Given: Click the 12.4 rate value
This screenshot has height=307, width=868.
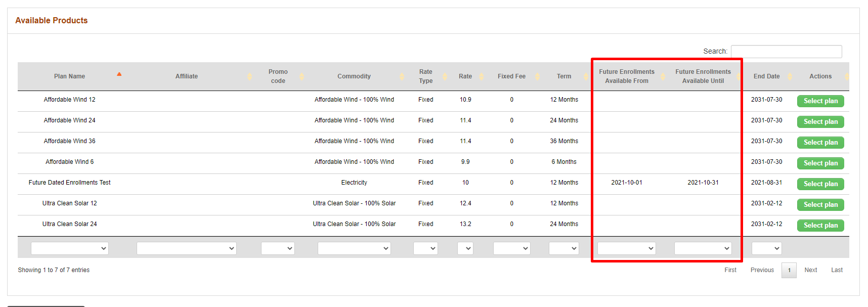Looking at the screenshot, I should click(465, 203).
